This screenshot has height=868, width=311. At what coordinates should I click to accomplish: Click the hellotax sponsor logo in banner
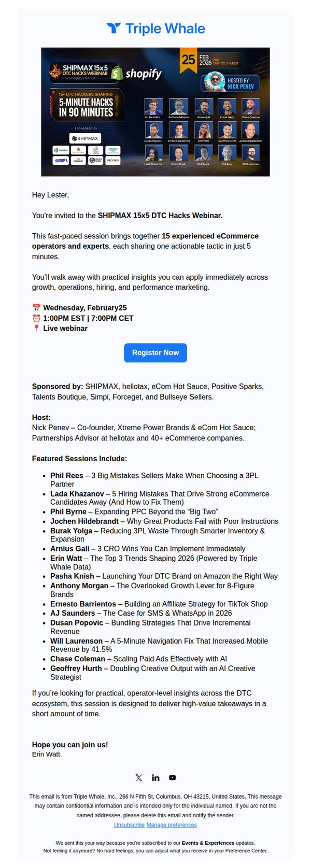click(61, 150)
